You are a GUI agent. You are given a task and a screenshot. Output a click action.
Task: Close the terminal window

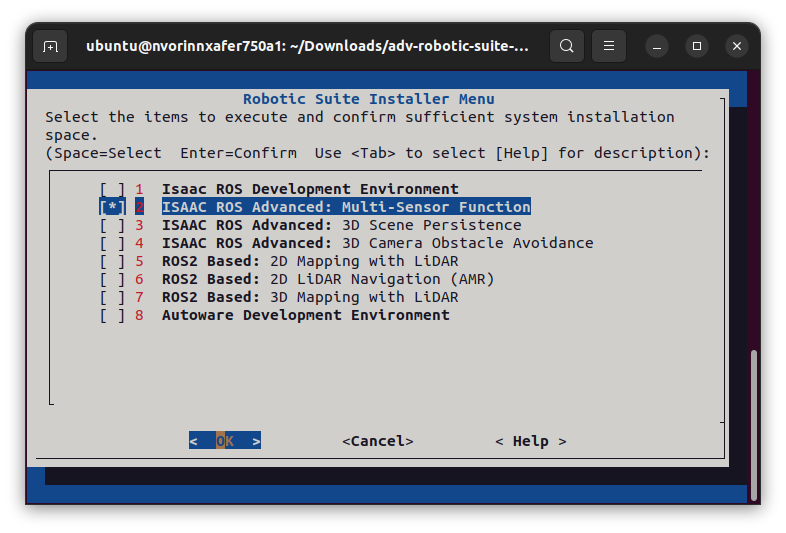(738, 46)
